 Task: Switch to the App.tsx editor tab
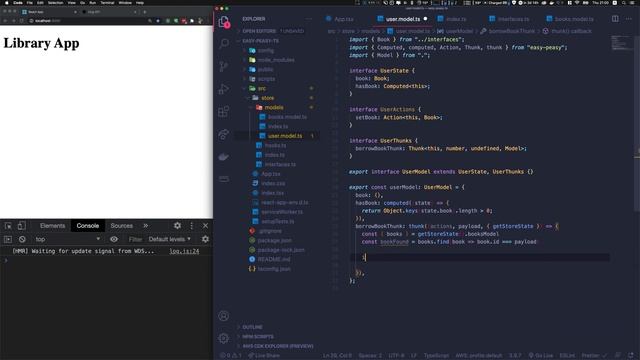coord(340,19)
